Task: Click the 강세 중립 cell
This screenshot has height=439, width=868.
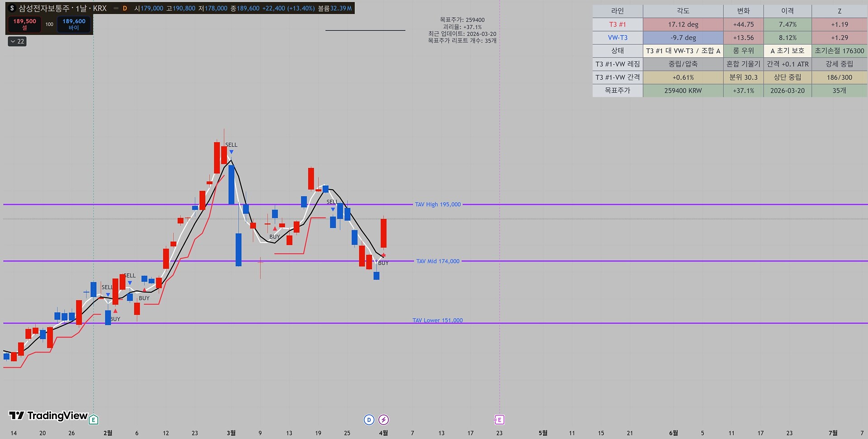Action: (x=840, y=64)
